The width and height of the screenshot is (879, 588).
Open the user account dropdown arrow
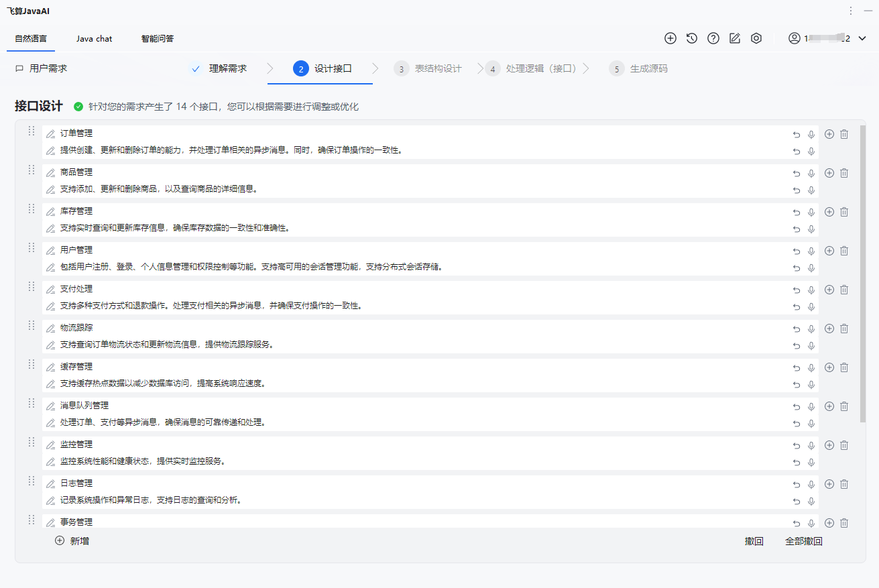pyautogui.click(x=862, y=38)
